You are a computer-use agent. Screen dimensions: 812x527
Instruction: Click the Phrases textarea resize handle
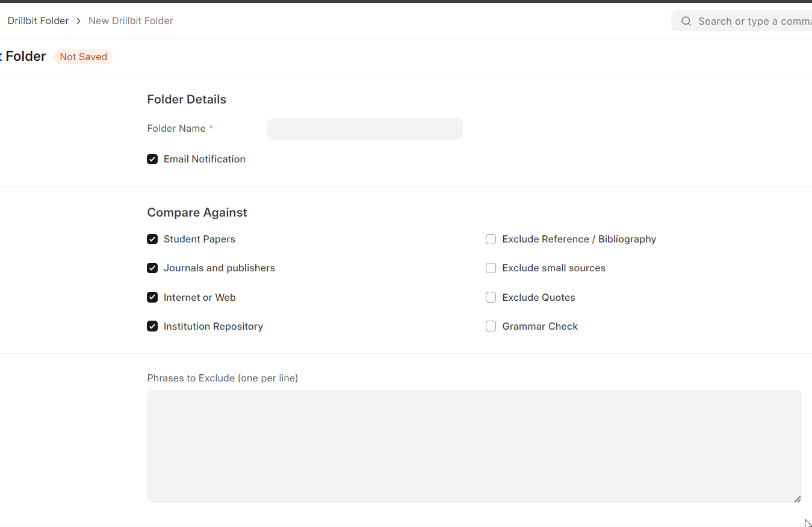click(797, 498)
